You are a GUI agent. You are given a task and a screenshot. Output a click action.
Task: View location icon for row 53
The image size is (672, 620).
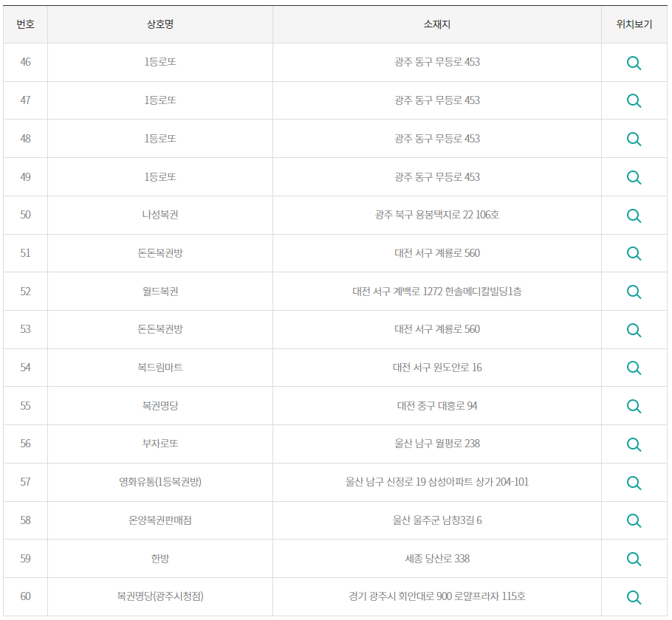coord(634,330)
